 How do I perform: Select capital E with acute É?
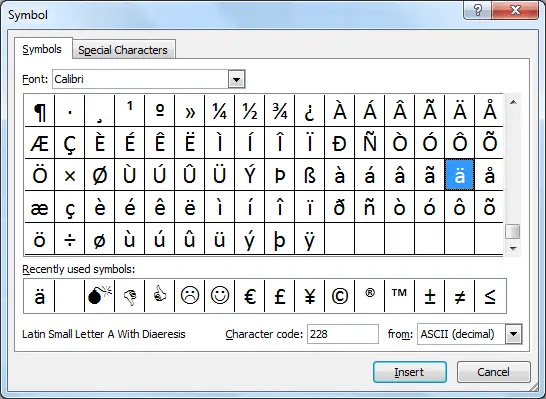130,143
